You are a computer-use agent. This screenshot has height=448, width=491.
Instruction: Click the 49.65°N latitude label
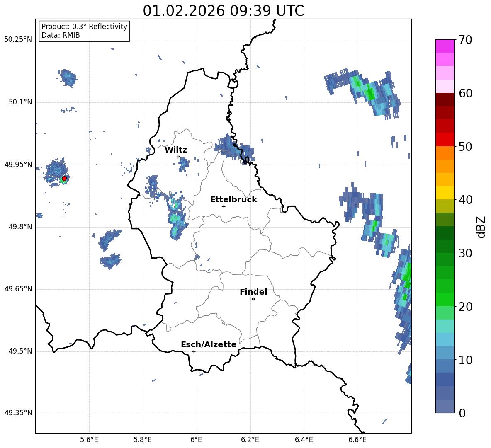(x=18, y=289)
